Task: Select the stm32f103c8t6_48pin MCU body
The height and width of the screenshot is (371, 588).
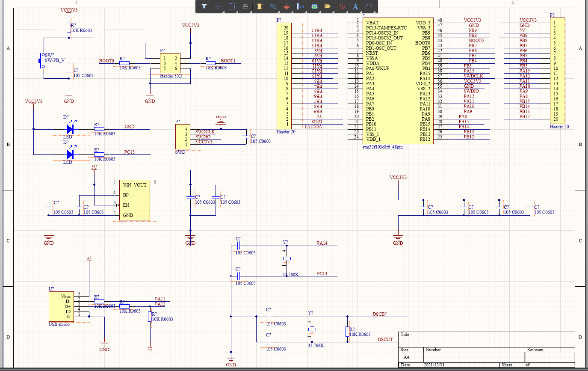Action: 397,80
